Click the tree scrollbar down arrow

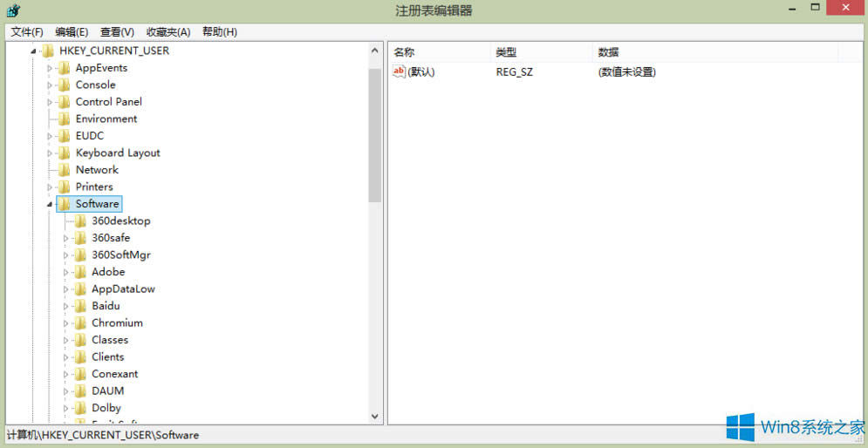[375, 416]
